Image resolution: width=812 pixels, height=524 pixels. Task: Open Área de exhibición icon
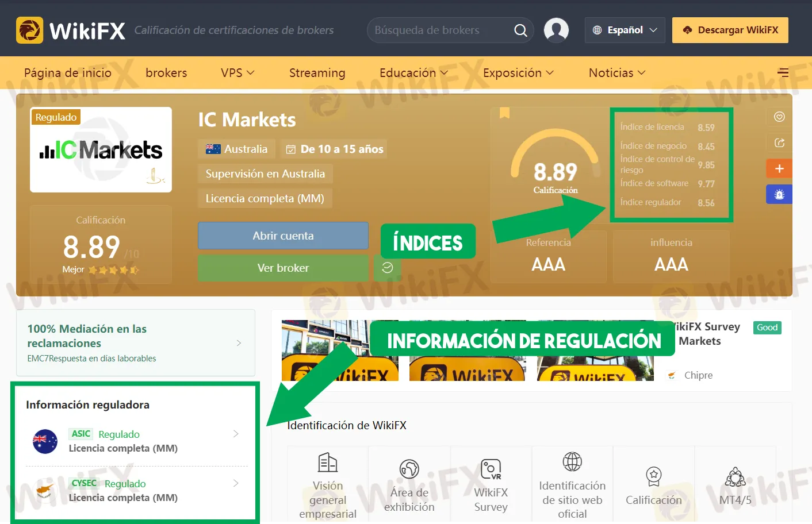pos(409,469)
